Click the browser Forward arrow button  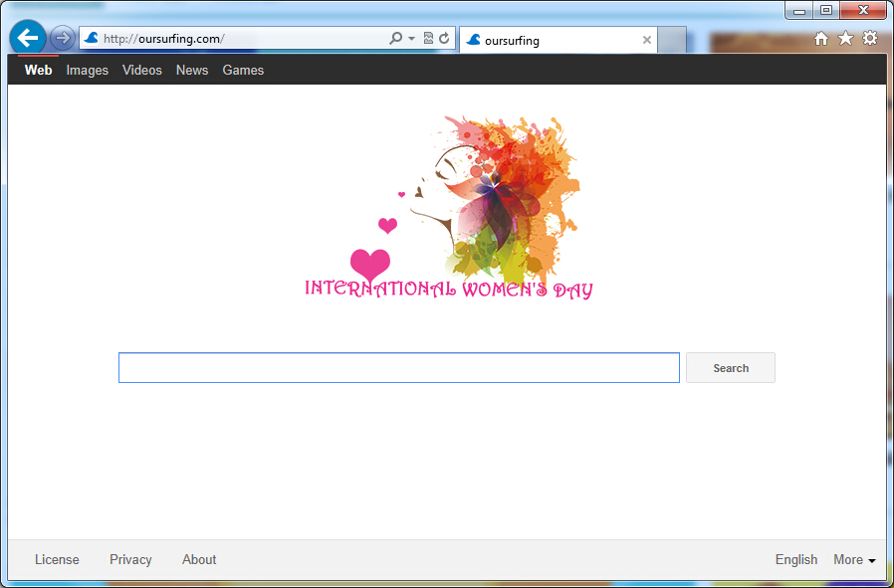click(62, 39)
